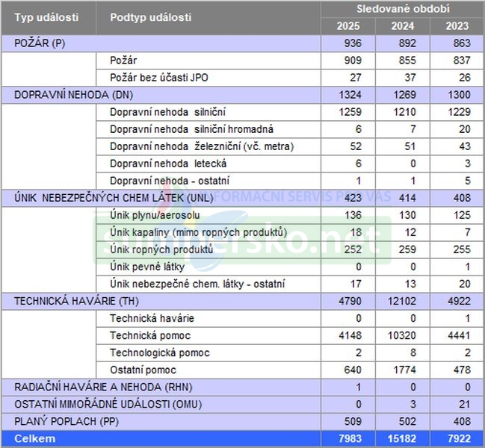This screenshot has width=485, height=448.
Task: Click the 10320 value for Technická pomoc
Action: (x=401, y=335)
